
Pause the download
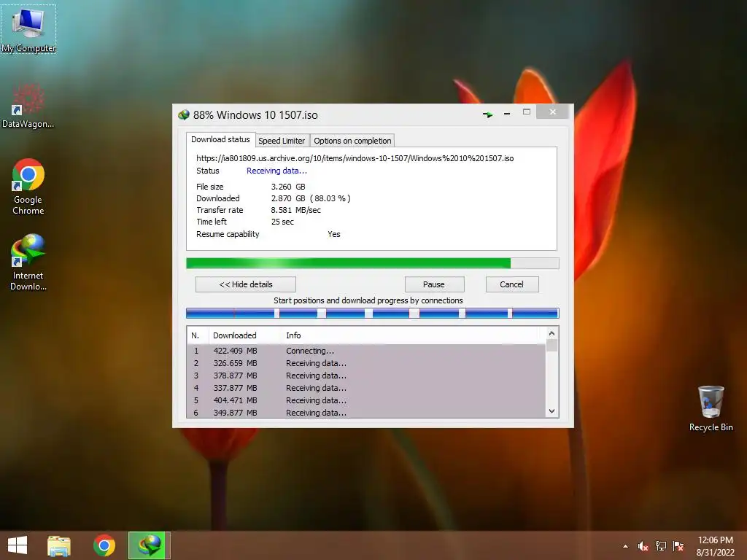coord(434,284)
